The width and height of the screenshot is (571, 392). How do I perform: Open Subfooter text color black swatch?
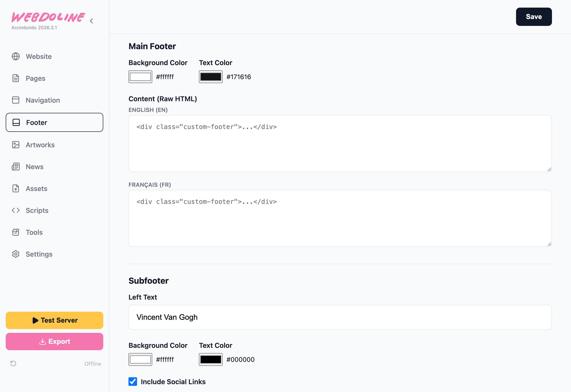[211, 360]
